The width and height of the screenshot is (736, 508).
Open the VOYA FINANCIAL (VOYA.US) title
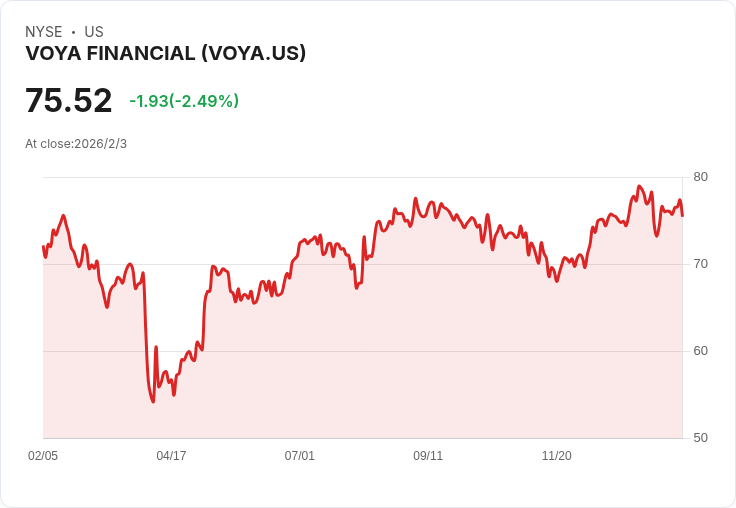coord(165,54)
